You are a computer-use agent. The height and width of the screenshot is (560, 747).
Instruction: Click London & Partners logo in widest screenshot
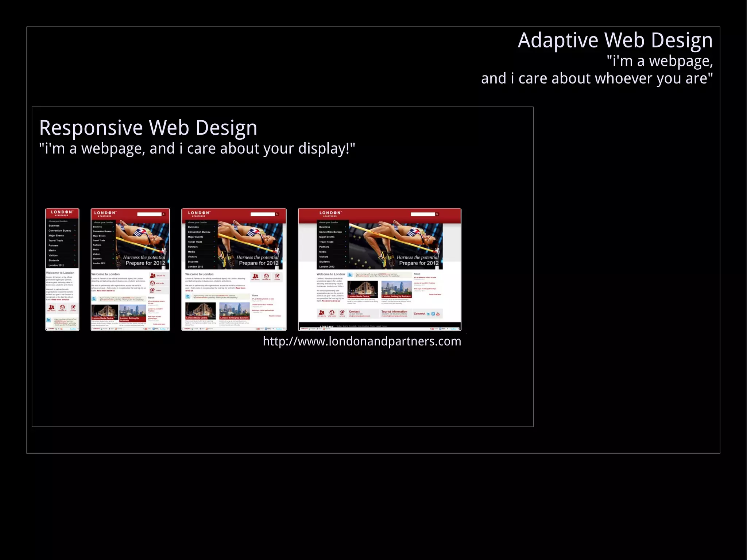tap(330, 214)
